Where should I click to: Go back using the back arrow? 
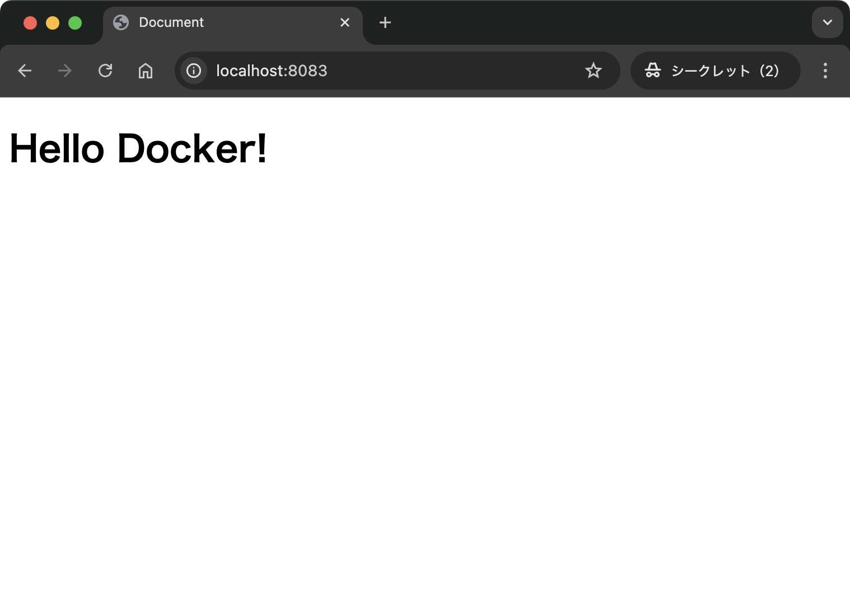pyautogui.click(x=25, y=71)
